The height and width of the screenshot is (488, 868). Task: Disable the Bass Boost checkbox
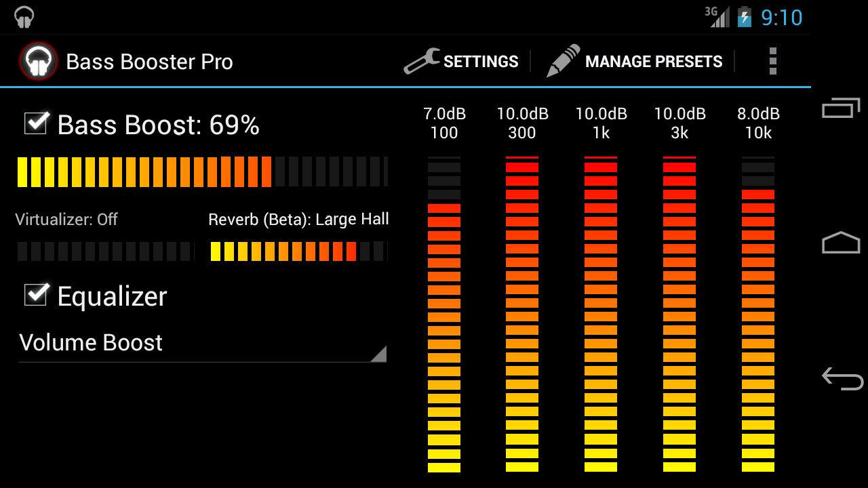pos(36,123)
